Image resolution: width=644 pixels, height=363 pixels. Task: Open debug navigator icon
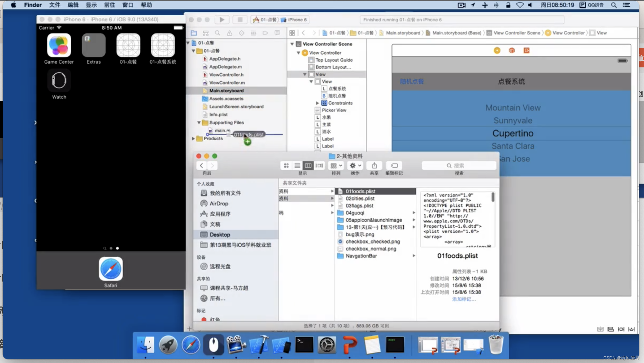[253, 33]
